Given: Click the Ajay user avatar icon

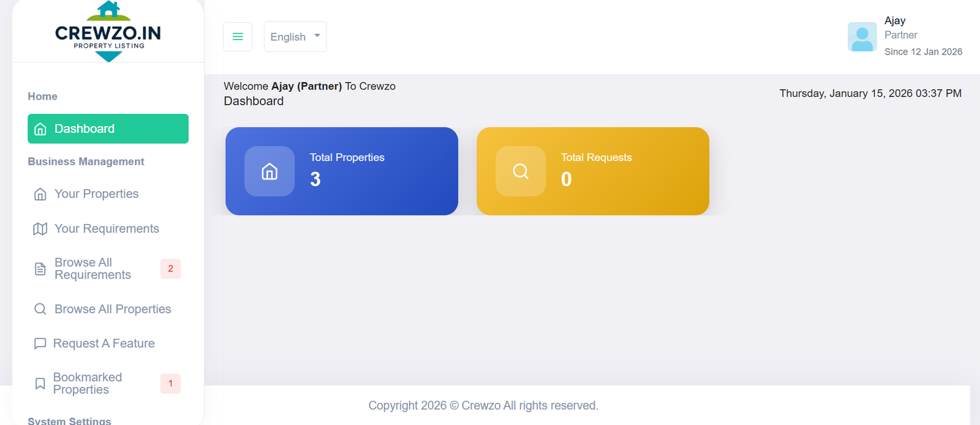Looking at the screenshot, I should [x=862, y=37].
